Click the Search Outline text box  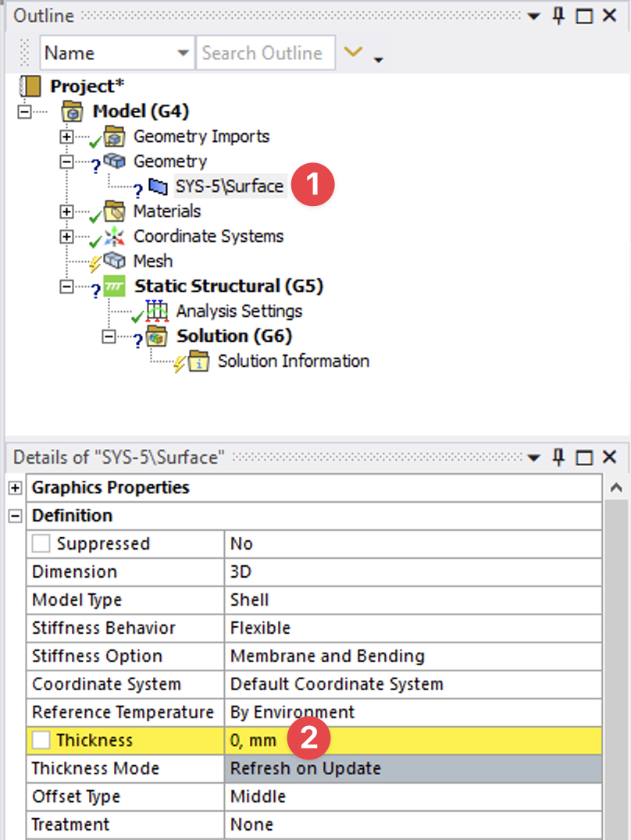click(x=264, y=53)
